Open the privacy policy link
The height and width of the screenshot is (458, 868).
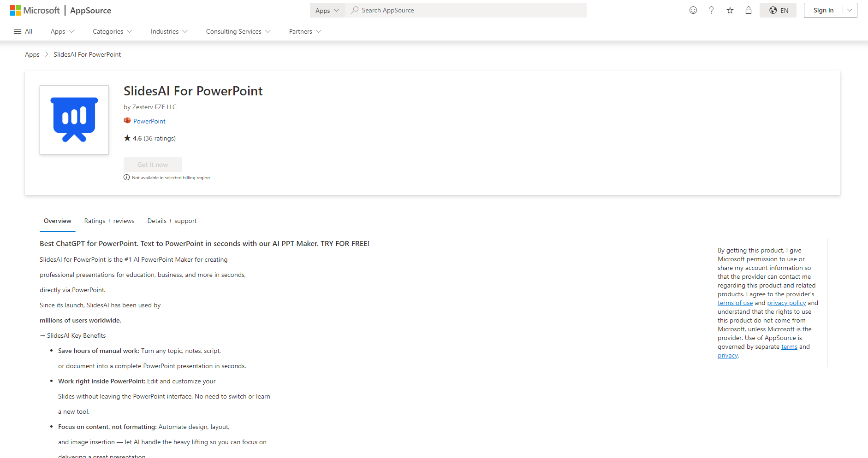pyautogui.click(x=786, y=303)
